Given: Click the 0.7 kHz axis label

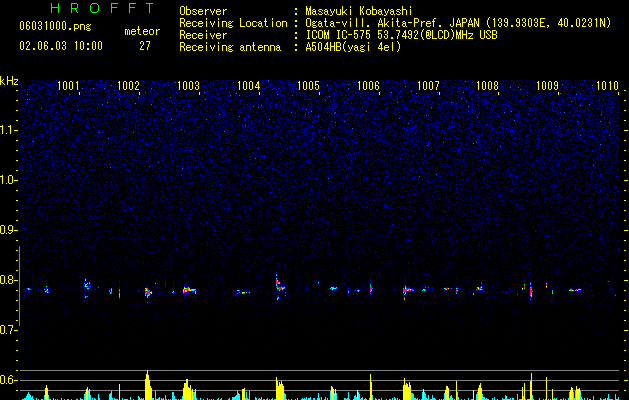Looking at the screenshot, I should click(x=7, y=330).
